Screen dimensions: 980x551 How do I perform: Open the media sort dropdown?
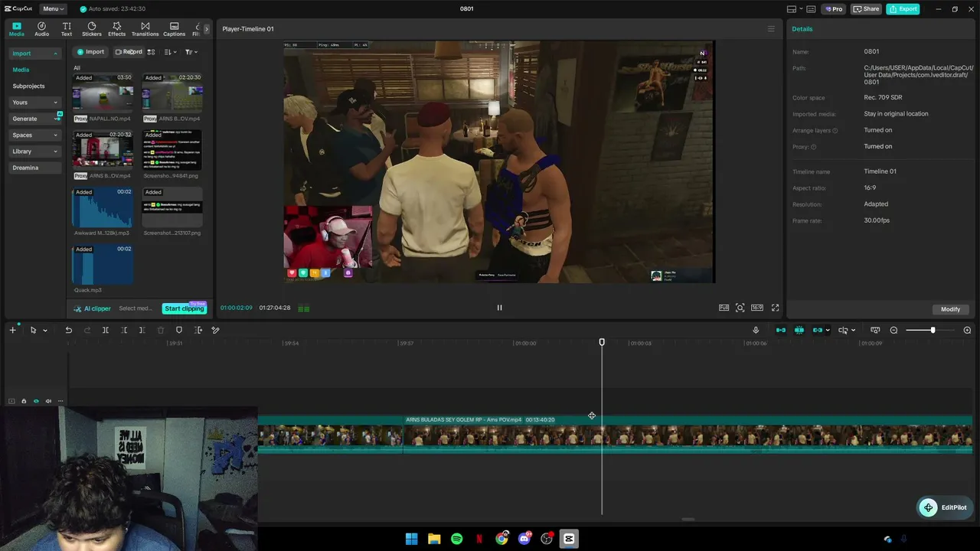[x=170, y=52]
